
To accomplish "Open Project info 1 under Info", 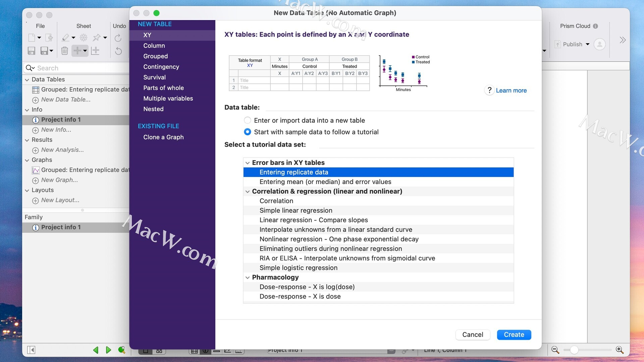I will pos(76,120).
